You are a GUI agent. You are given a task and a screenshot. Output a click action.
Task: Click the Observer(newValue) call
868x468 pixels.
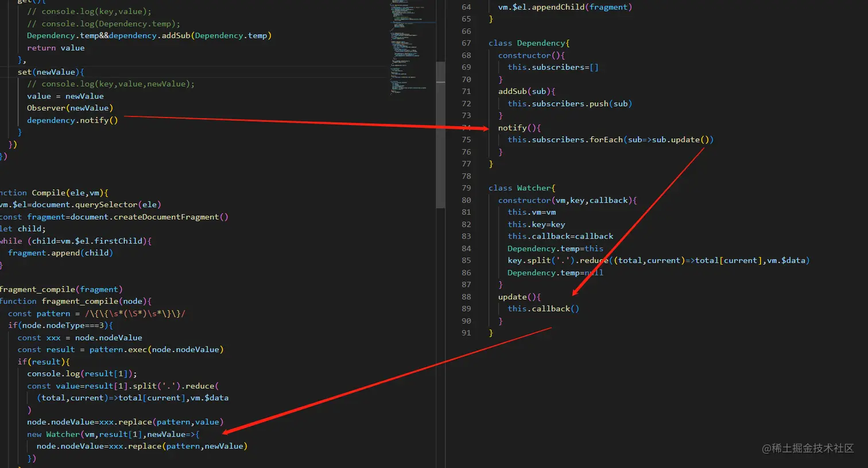70,108
